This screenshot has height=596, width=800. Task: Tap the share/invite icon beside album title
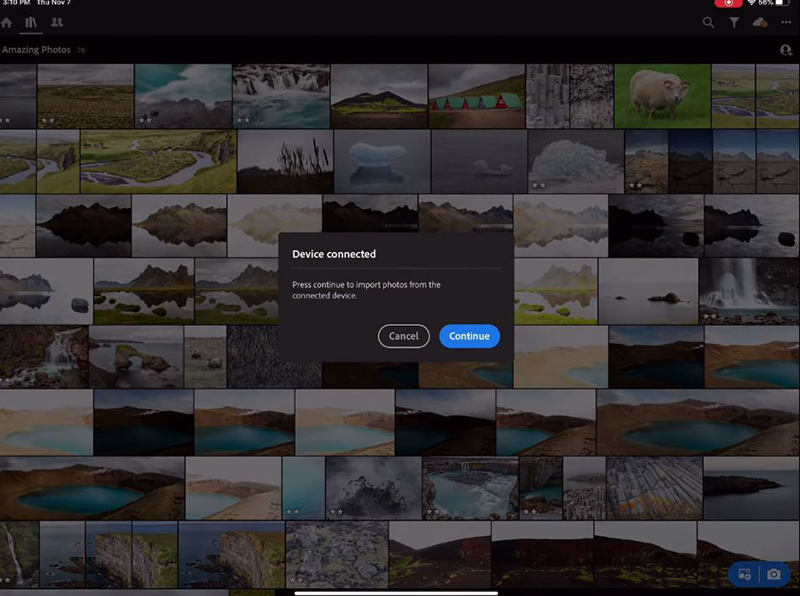click(786, 50)
